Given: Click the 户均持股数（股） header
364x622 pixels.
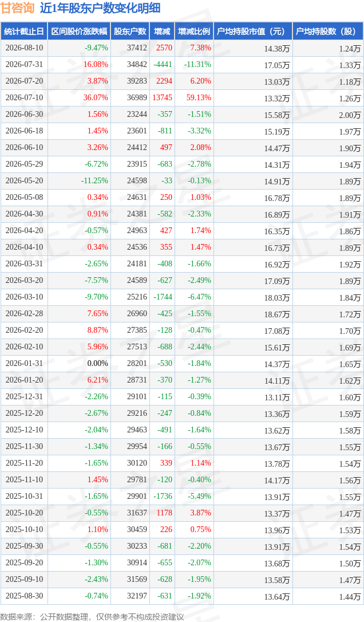Looking at the screenshot, I should (327, 32).
